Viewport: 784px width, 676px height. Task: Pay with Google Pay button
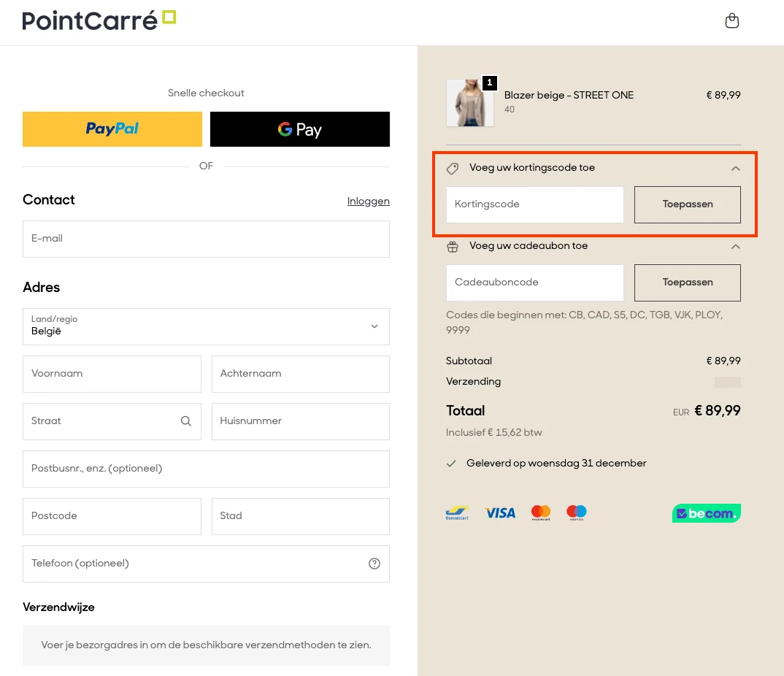coord(300,129)
